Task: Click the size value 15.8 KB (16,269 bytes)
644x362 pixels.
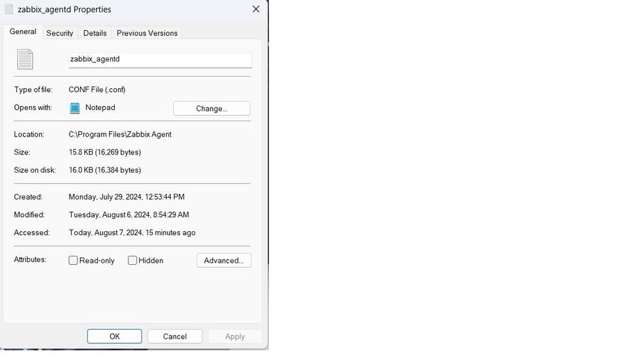Action: coord(104,152)
